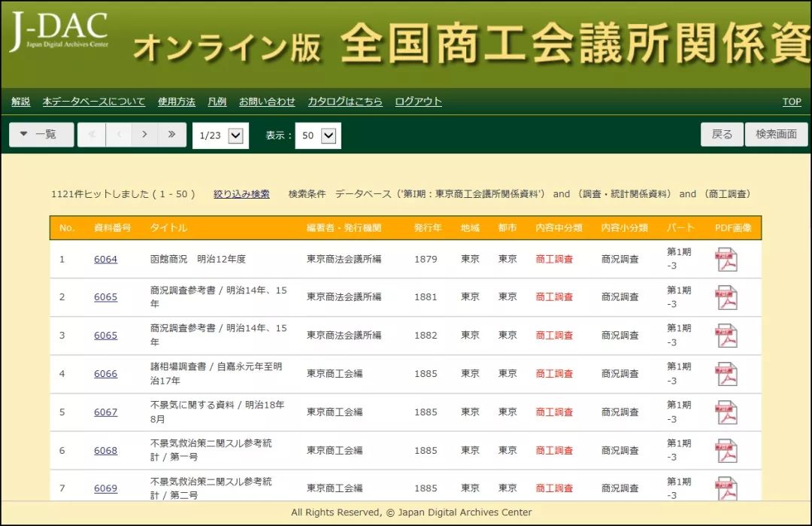Open the PDF for 不景気救治策 第一号 statistics
The height and width of the screenshot is (526, 812).
point(727,450)
